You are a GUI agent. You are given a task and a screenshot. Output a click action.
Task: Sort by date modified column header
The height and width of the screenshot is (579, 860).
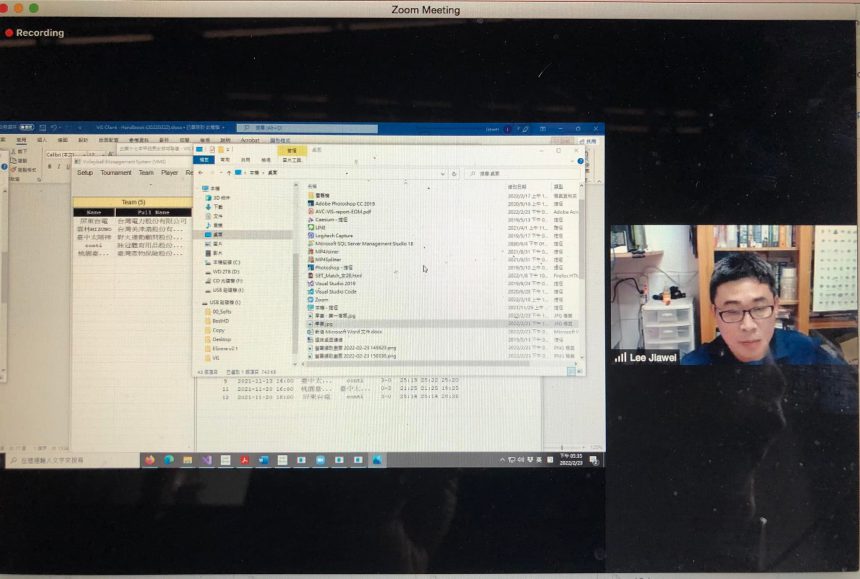coord(517,186)
